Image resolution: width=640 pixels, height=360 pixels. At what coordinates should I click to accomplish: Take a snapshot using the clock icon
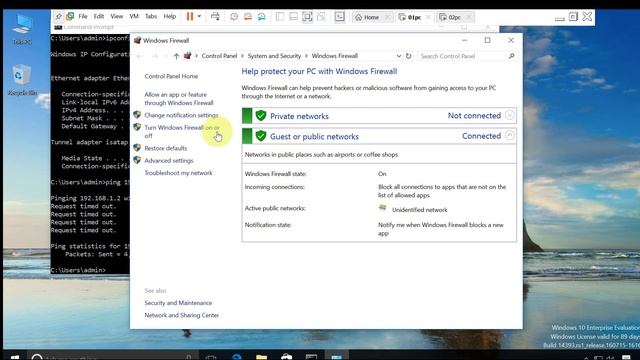(x=234, y=17)
